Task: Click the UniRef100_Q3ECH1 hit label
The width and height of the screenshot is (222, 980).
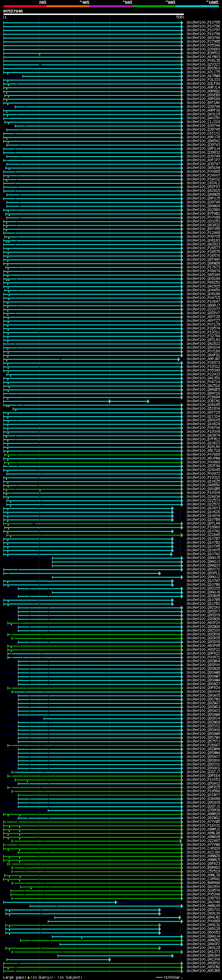Action: pyautogui.click(x=203, y=401)
